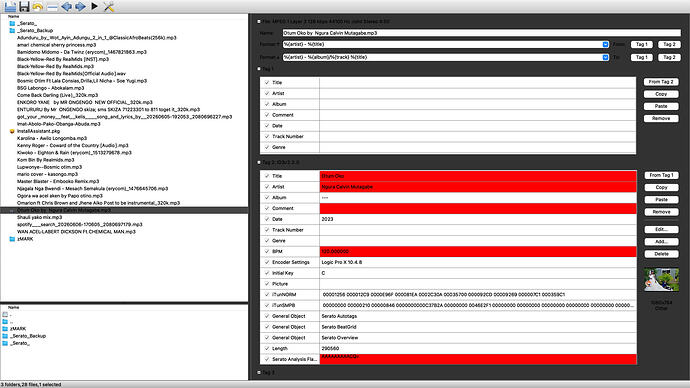690x388 pixels.
Task: Click Remove in the Tag 1 section
Action: pyautogui.click(x=661, y=118)
